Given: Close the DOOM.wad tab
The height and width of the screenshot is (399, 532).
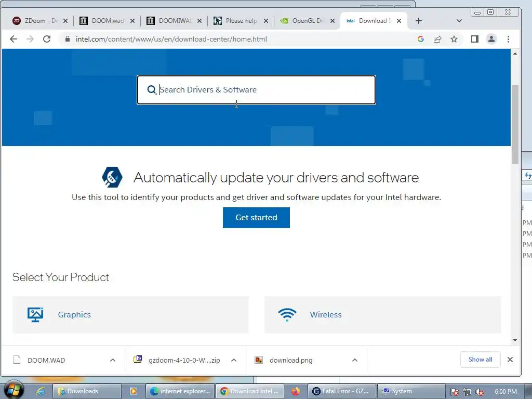Looking at the screenshot, I should tap(132, 21).
